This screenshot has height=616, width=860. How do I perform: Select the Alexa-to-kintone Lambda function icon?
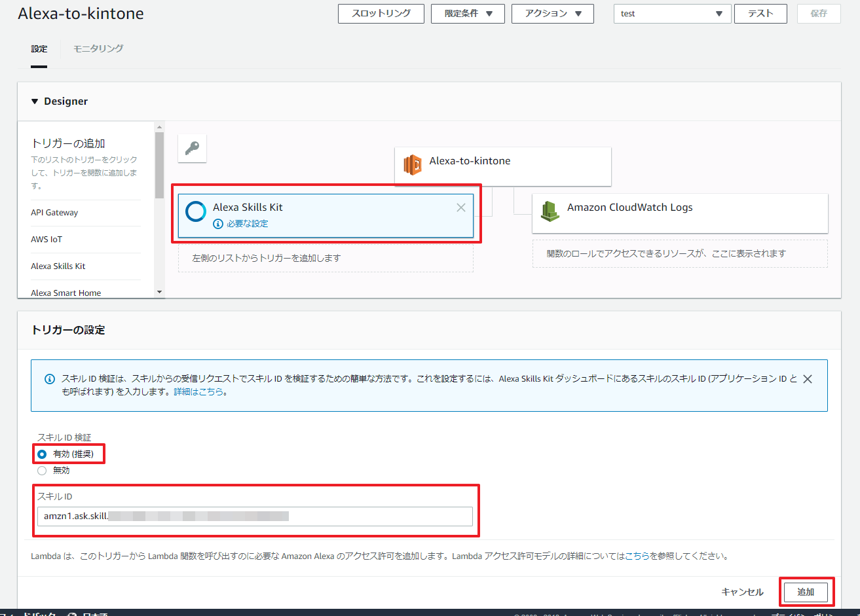click(x=413, y=166)
